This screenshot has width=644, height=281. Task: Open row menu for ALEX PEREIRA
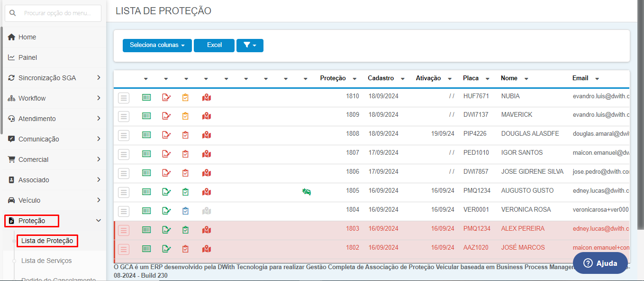point(124,230)
